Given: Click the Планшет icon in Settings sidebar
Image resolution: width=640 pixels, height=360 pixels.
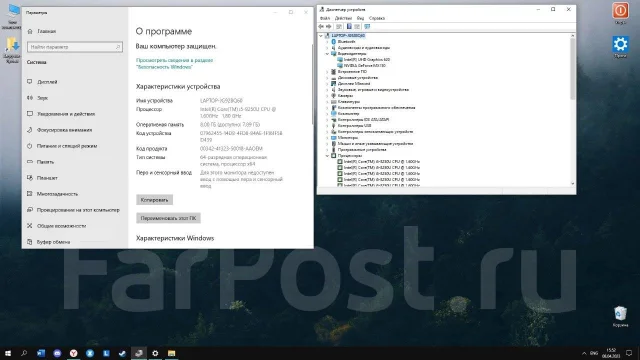Looking at the screenshot, I should [x=30, y=178].
